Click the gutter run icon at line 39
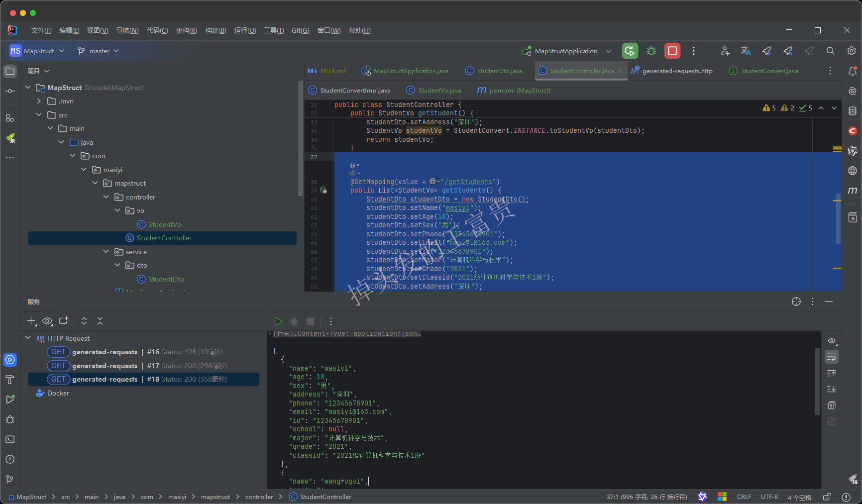The image size is (862, 504). click(324, 191)
